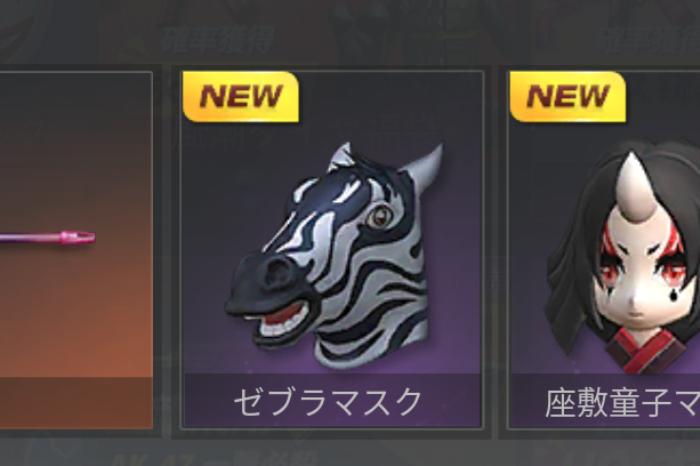This screenshot has width=700, height=466.
Task: Click the orange card's bottom label bar
Action: pyautogui.click(x=76, y=403)
